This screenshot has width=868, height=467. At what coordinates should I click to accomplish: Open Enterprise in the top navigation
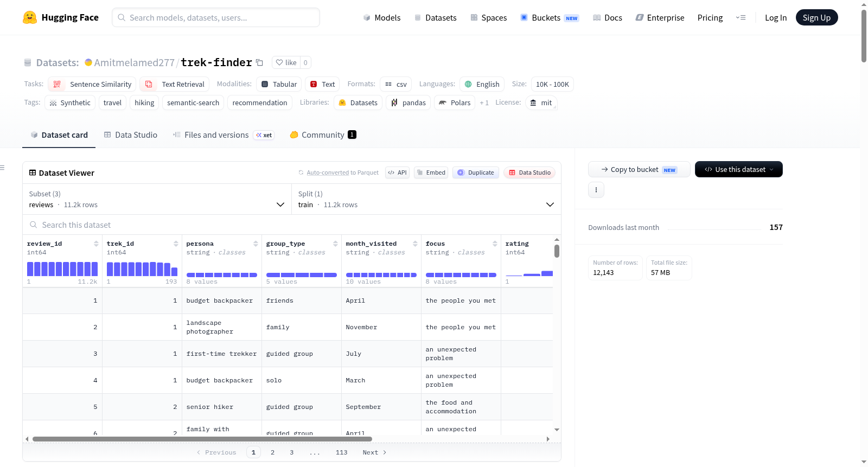pos(660,18)
